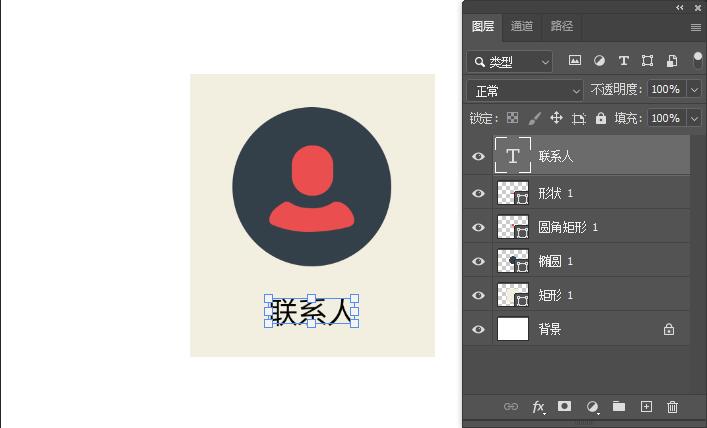Click the 不透明度 label
The height and width of the screenshot is (428, 707).
[x=616, y=90]
